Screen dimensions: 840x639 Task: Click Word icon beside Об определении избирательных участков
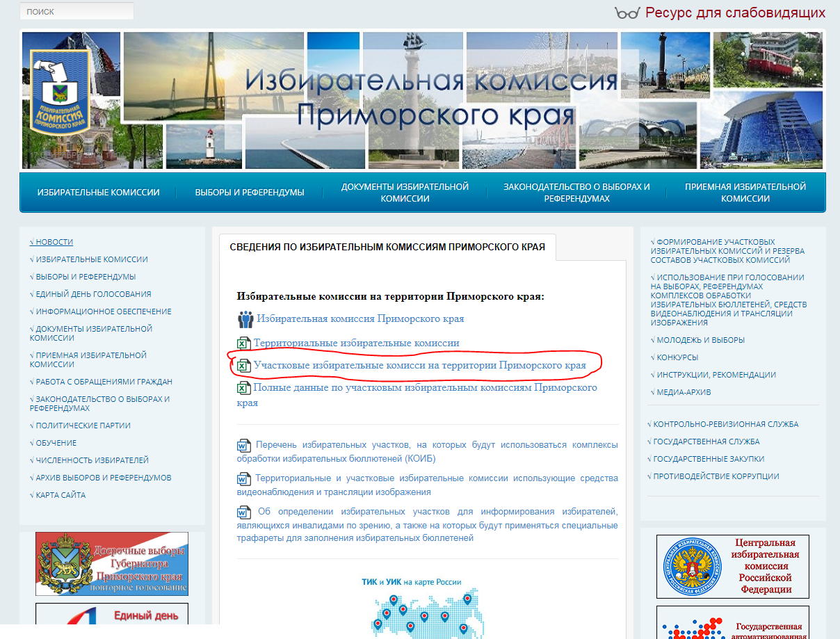[244, 512]
